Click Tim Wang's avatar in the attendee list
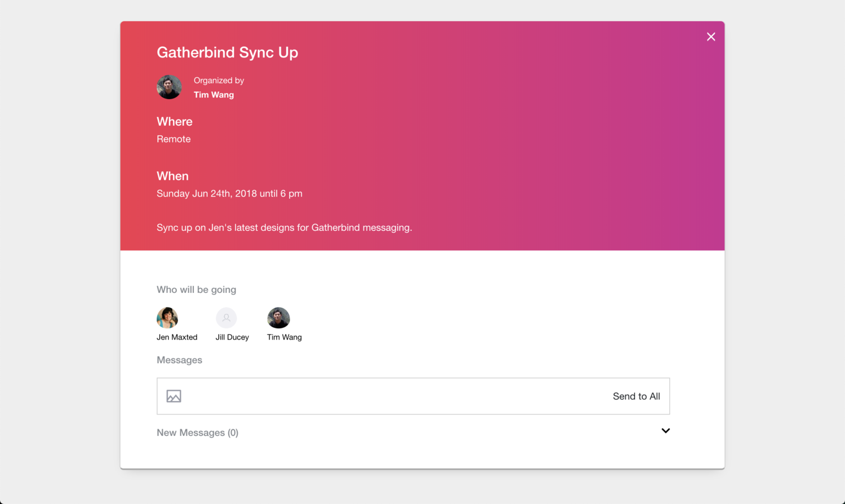Screen dimensions: 845x504 point(278,318)
